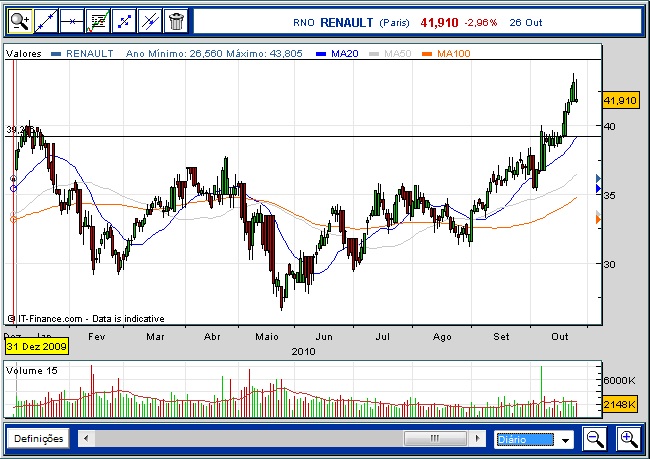Click the yellow 41,910 price label
This screenshot has width=650, height=459.
[x=620, y=100]
